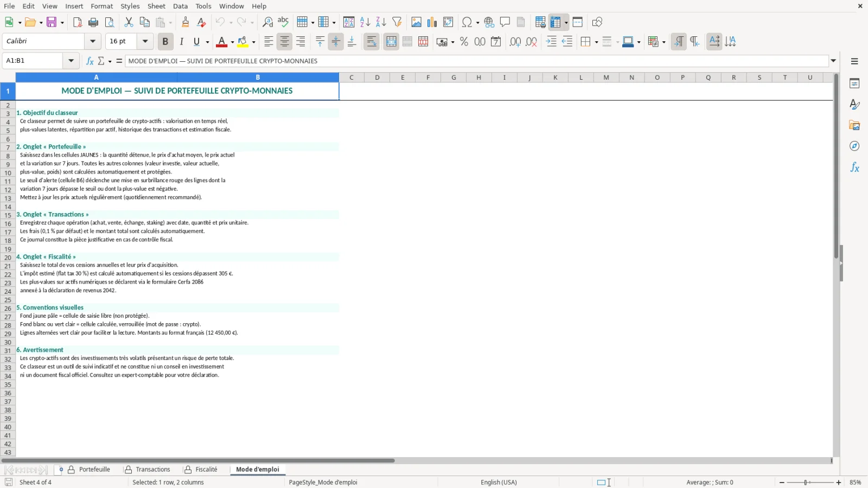The width and height of the screenshot is (868, 488).
Task: Click the AutoFilter funnel icon
Action: tap(397, 22)
